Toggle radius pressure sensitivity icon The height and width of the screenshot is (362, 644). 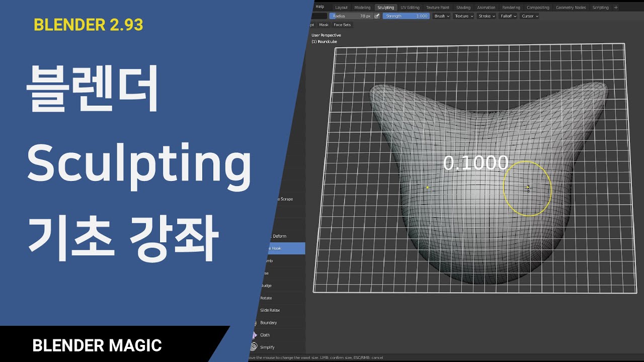coord(377,16)
